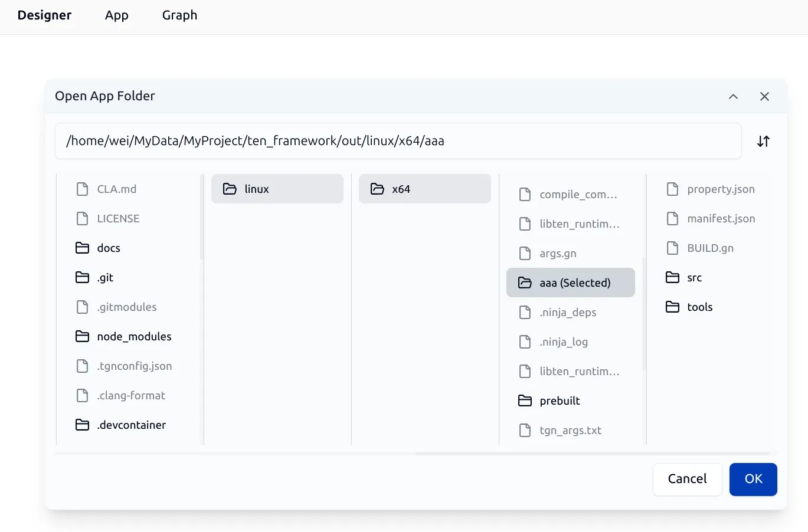Viewport: 808px width, 532px height.
Task: Open the App menu
Action: (x=116, y=15)
